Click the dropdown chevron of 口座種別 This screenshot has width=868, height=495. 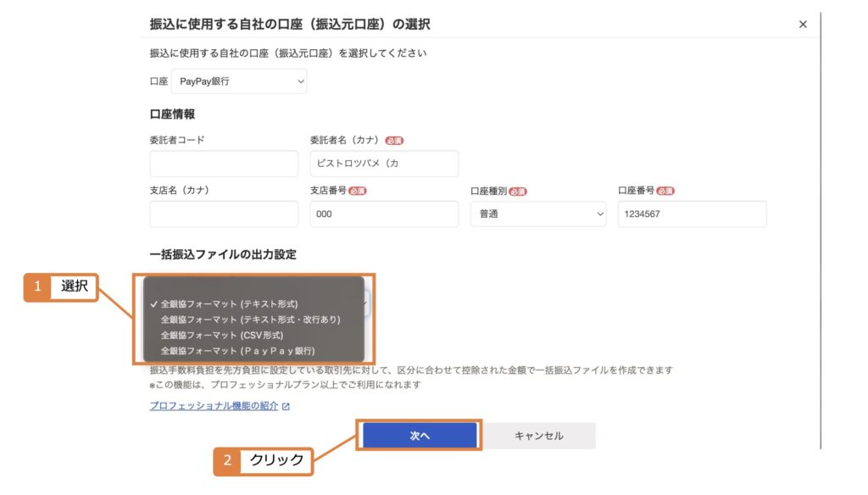tap(599, 214)
